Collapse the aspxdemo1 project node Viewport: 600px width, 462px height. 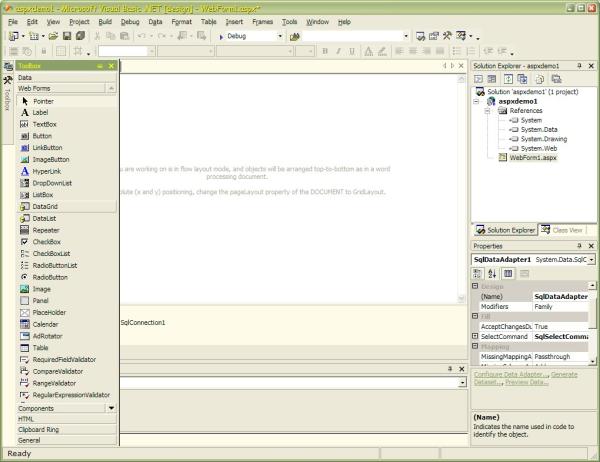click(476, 101)
